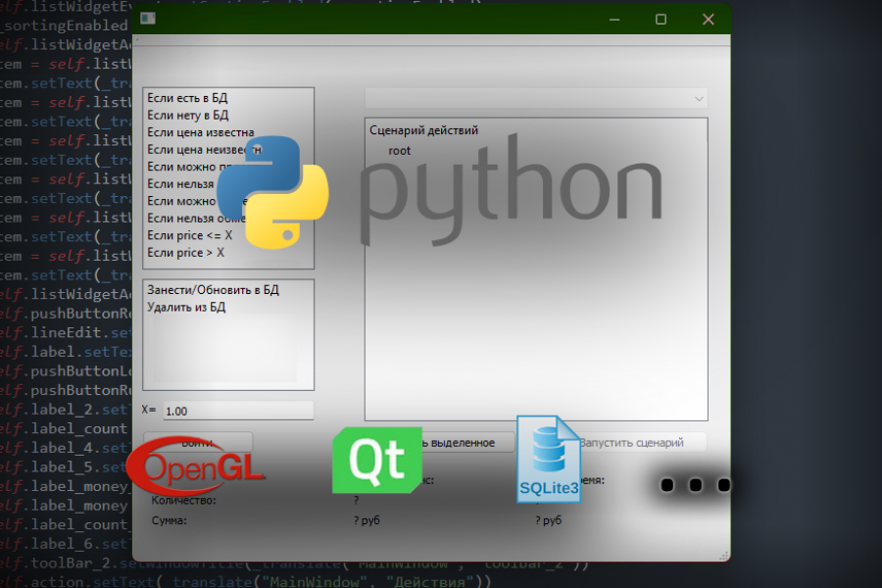Click the OpenGL logo icon
This screenshot has height=588, width=882.
pos(196,468)
